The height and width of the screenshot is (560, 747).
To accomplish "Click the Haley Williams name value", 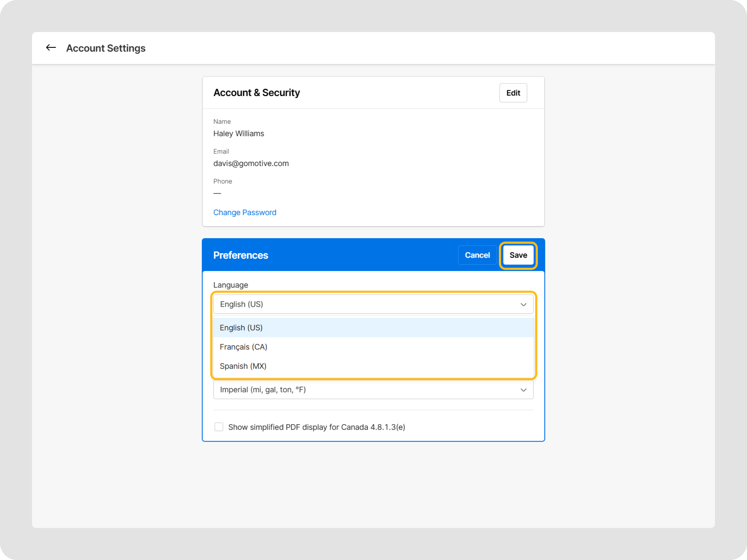I will (239, 134).
